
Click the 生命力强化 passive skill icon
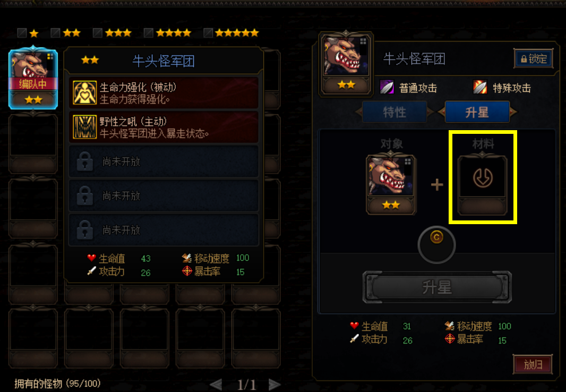[84, 93]
